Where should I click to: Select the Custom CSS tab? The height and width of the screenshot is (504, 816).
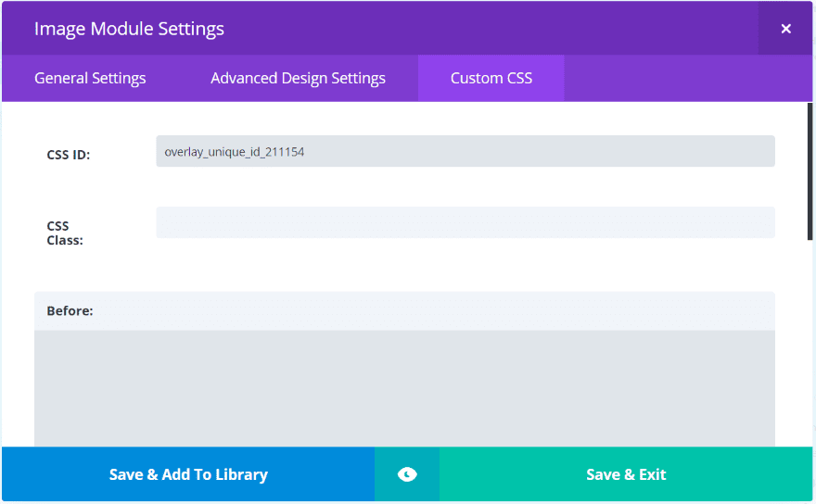pyautogui.click(x=491, y=79)
